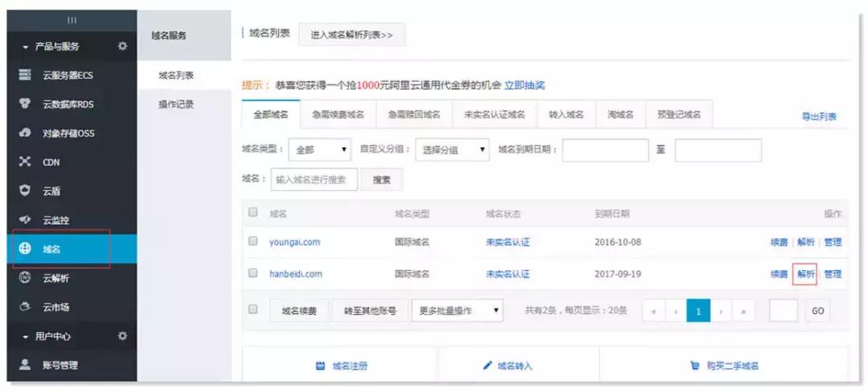Open the 云解析 DNS icon
This screenshot has width=868, height=392.
(25, 278)
